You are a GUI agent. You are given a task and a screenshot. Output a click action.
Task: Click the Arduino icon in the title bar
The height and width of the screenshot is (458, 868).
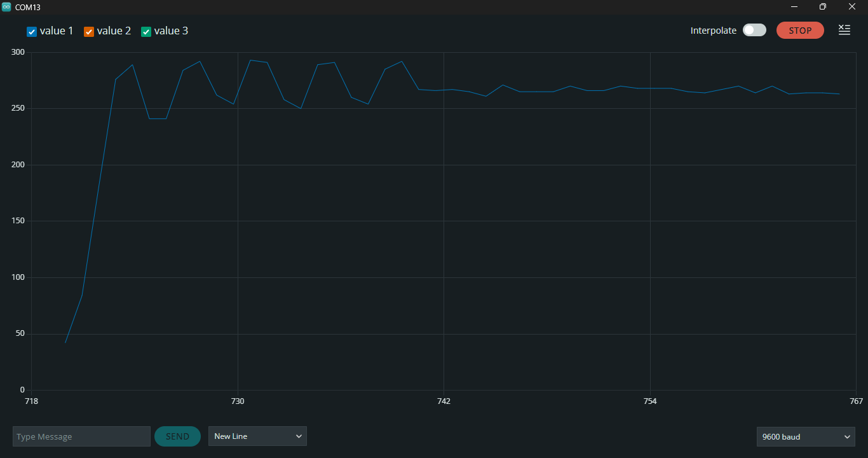tap(6, 6)
